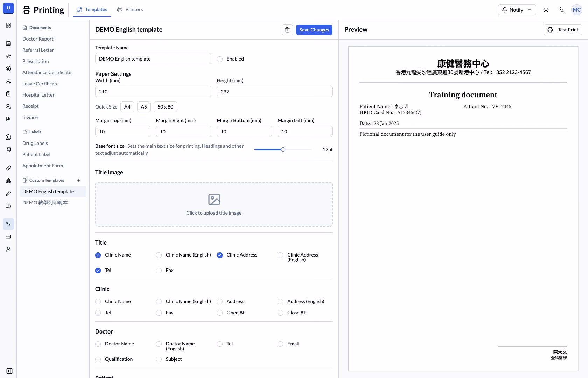Choose 50 x 80 quick size
Image resolution: width=588 pixels, height=378 pixels.
coord(165,107)
